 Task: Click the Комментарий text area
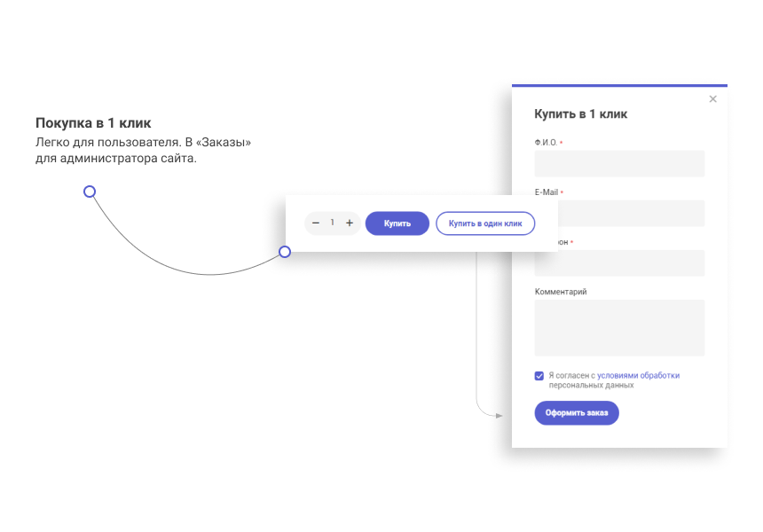click(x=619, y=328)
